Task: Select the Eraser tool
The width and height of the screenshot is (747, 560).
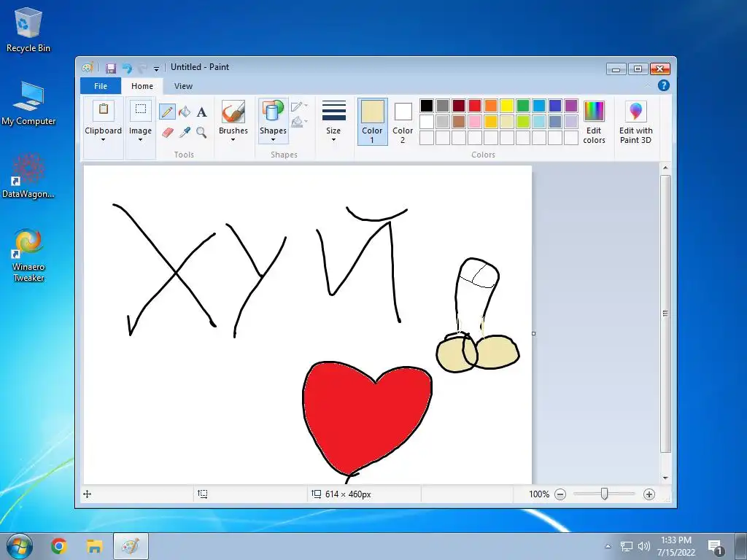Action: tap(167, 132)
